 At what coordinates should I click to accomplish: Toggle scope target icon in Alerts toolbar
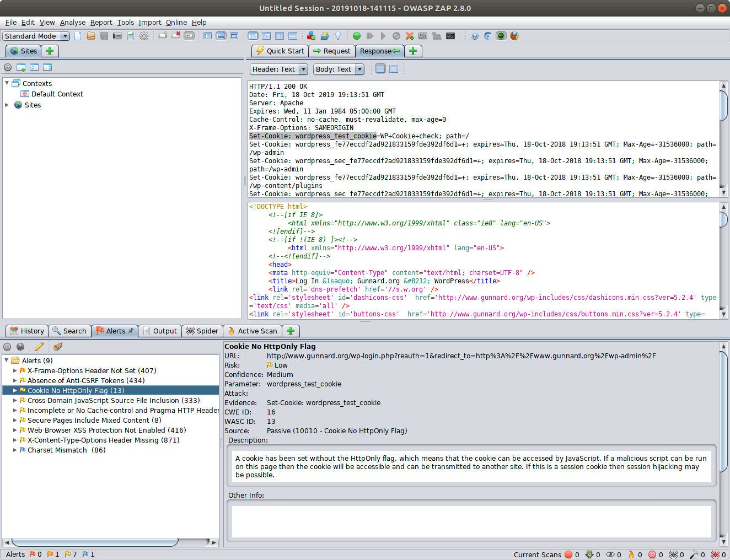(7, 347)
